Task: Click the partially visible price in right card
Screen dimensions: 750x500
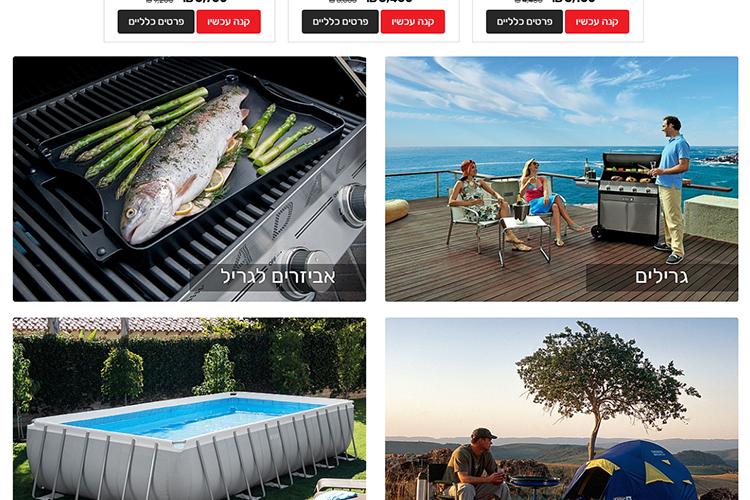Action: pos(574,1)
